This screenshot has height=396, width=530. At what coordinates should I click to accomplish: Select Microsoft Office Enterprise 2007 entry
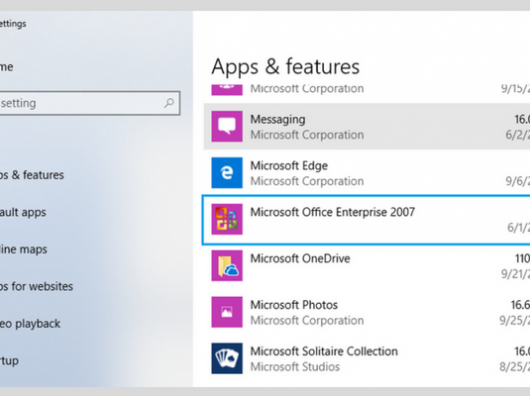tap(366, 219)
